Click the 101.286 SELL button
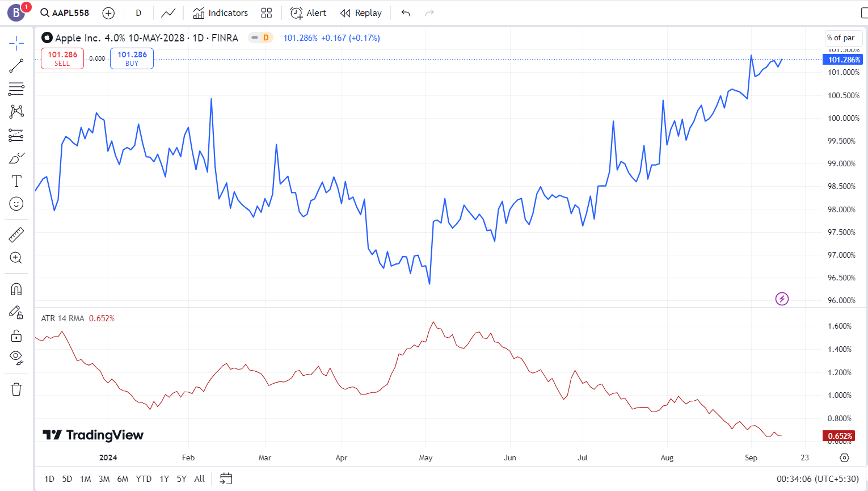Viewport: 868px width, 491px height. tap(62, 58)
